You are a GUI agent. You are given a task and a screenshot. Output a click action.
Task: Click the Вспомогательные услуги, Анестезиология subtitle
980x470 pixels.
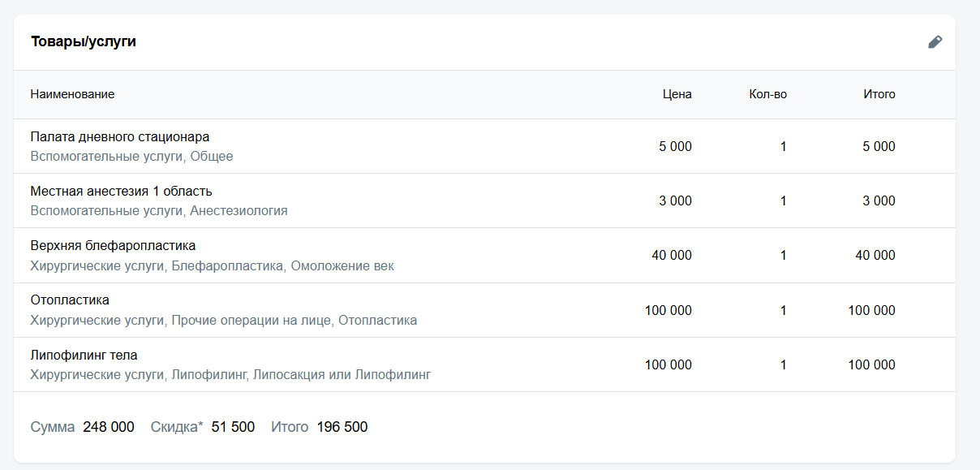click(x=158, y=211)
